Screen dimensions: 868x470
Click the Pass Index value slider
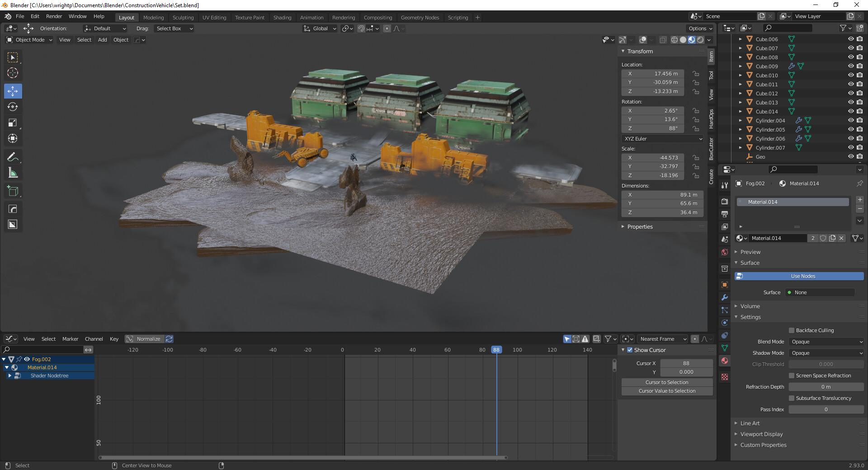tap(826, 409)
